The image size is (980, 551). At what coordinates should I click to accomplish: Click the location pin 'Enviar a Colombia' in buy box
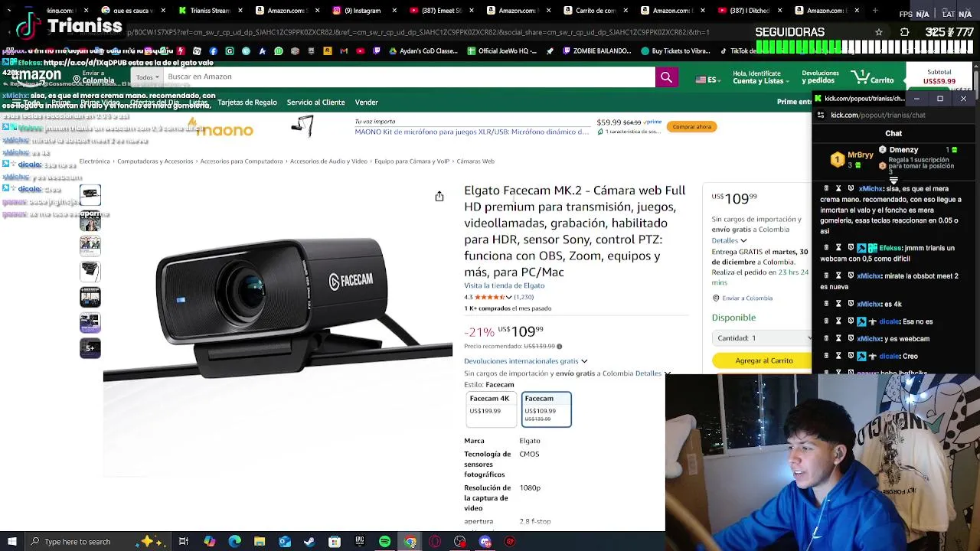pyautogui.click(x=716, y=298)
